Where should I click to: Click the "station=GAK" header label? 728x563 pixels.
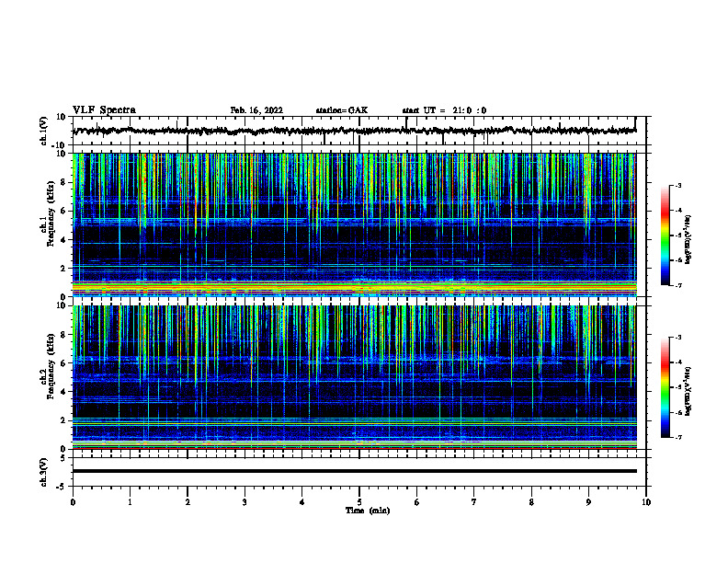pyautogui.click(x=342, y=110)
